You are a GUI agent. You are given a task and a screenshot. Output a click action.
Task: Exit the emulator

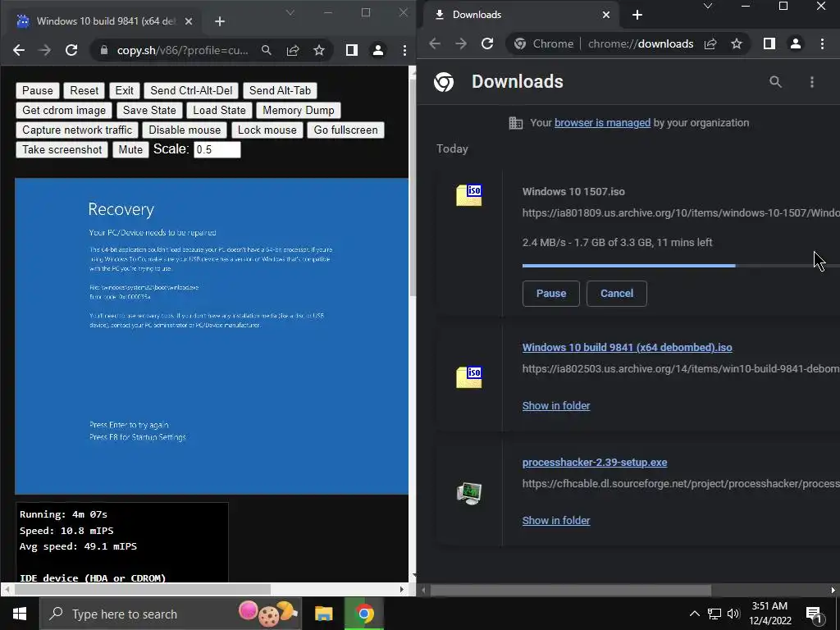pos(125,90)
